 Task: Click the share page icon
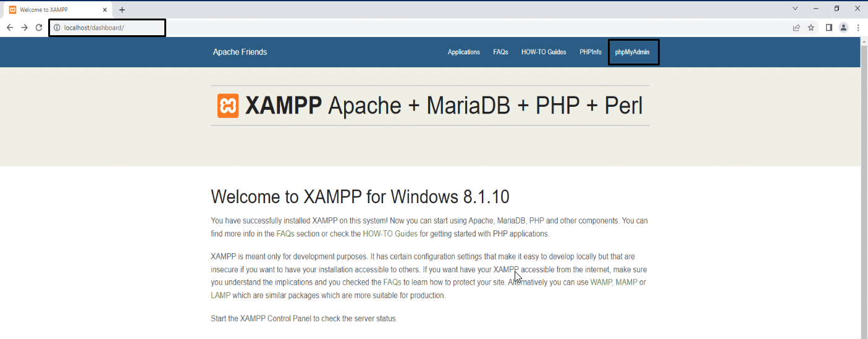point(796,28)
